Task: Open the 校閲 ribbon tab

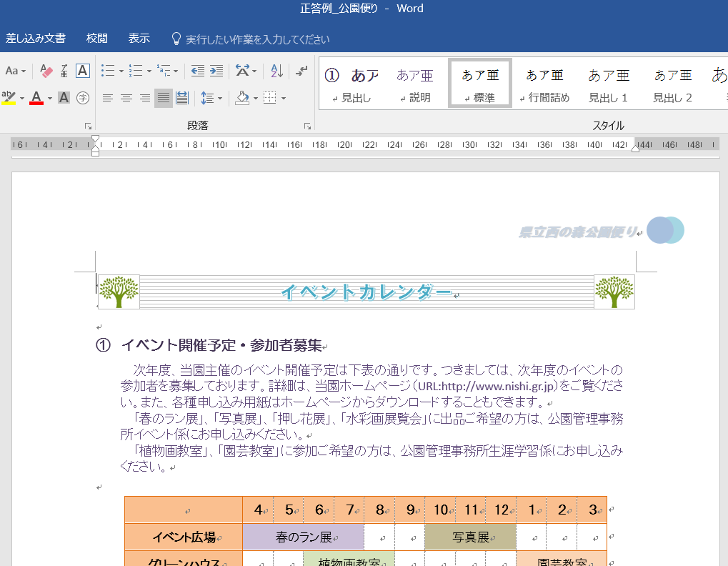Action: (96, 39)
